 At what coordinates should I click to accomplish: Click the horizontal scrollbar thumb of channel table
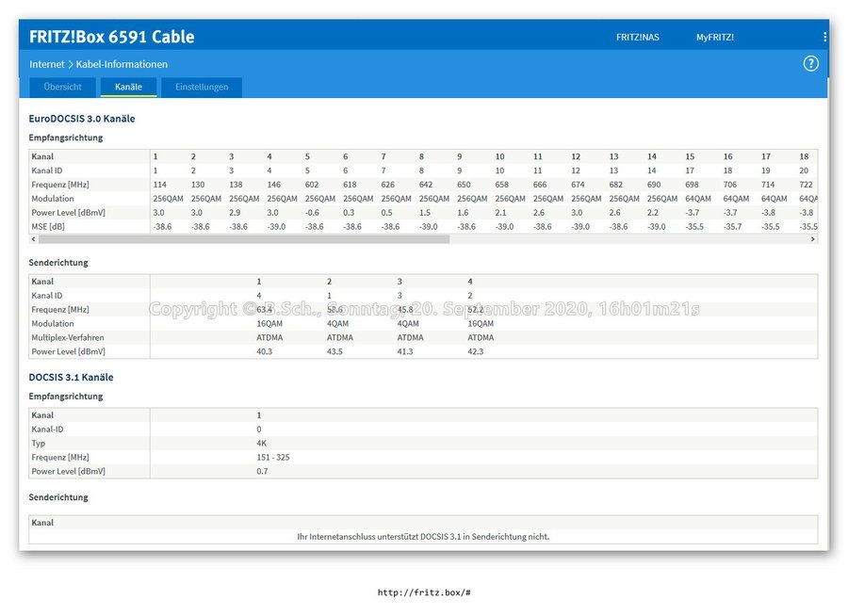[x=244, y=239]
